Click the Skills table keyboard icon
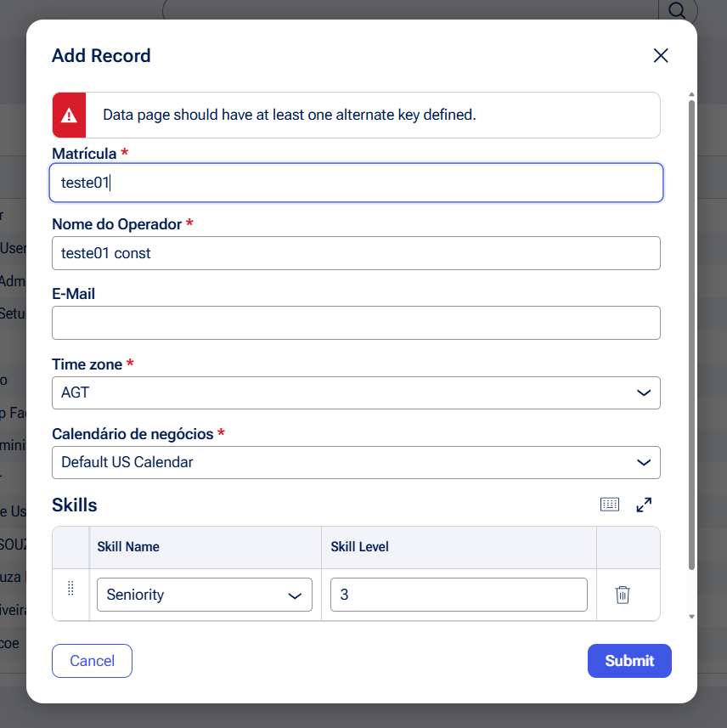Image resolution: width=727 pixels, height=728 pixels. 610,505
